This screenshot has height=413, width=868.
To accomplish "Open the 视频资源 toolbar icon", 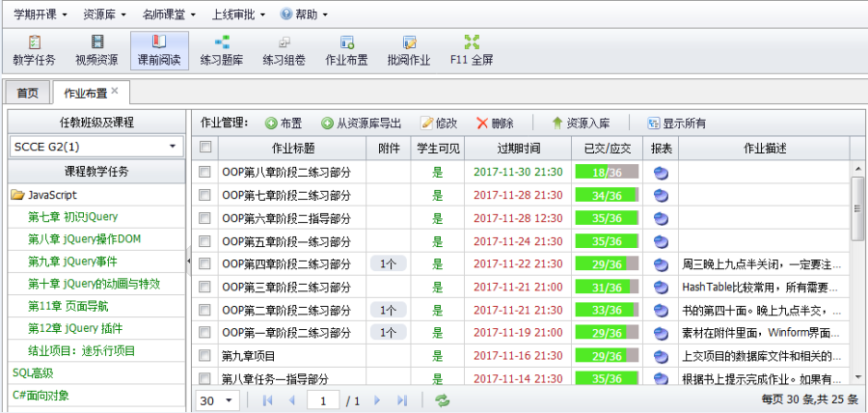I will click(96, 50).
